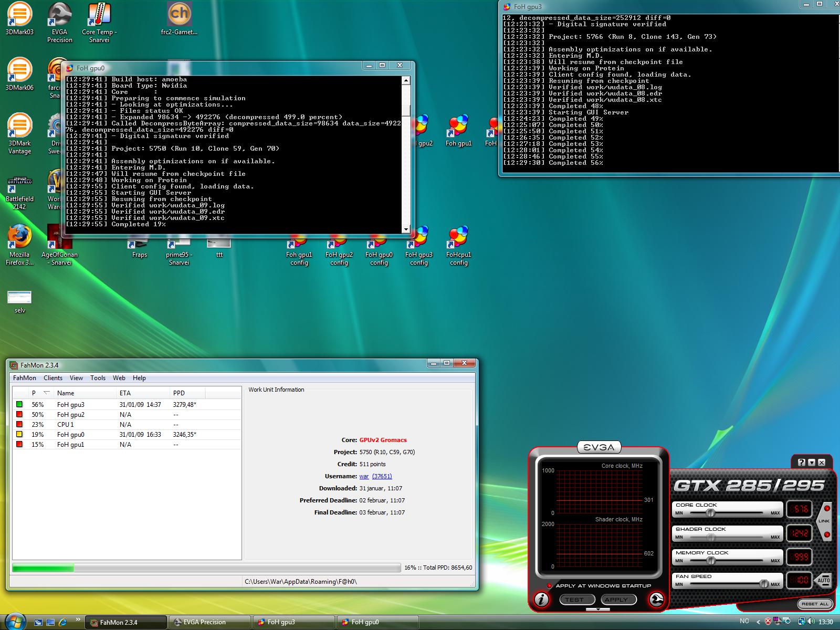Click the ETA column header
Viewport: 840px width, 630px height.
(x=143, y=393)
